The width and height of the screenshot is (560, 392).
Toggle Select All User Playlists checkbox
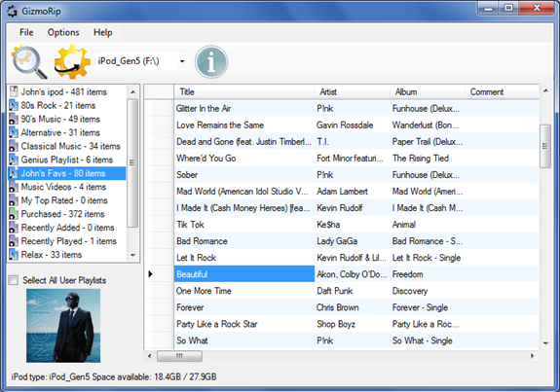pos(14,280)
